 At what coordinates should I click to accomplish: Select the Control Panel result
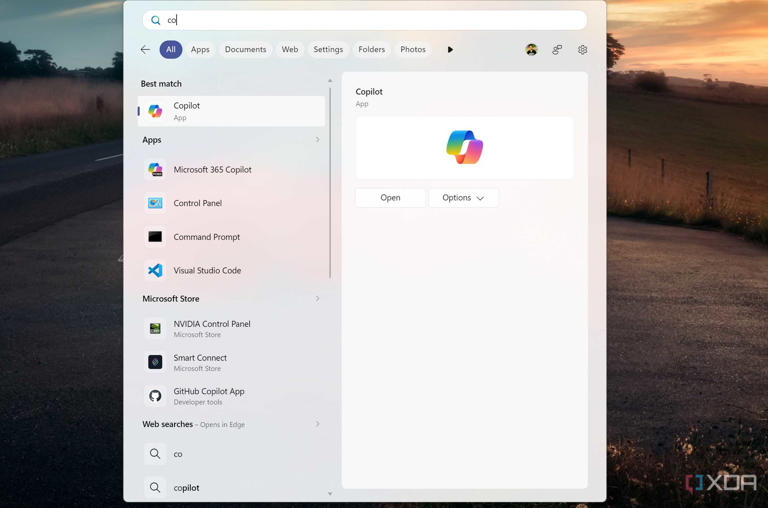(231, 203)
